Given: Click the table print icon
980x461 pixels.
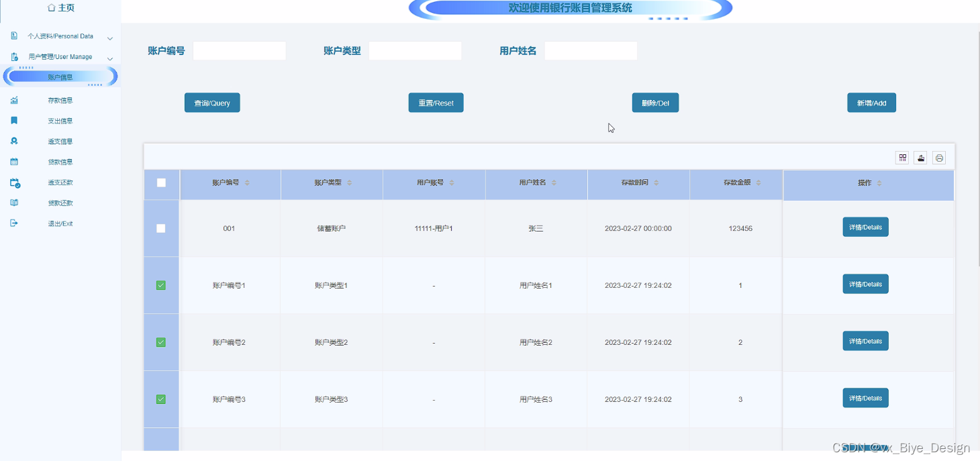Looking at the screenshot, I should [x=940, y=158].
